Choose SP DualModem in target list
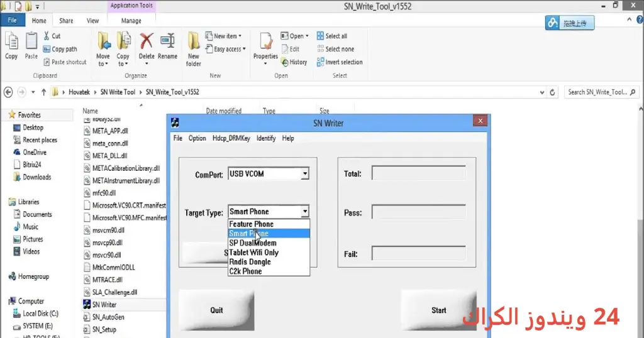 pos(269,243)
